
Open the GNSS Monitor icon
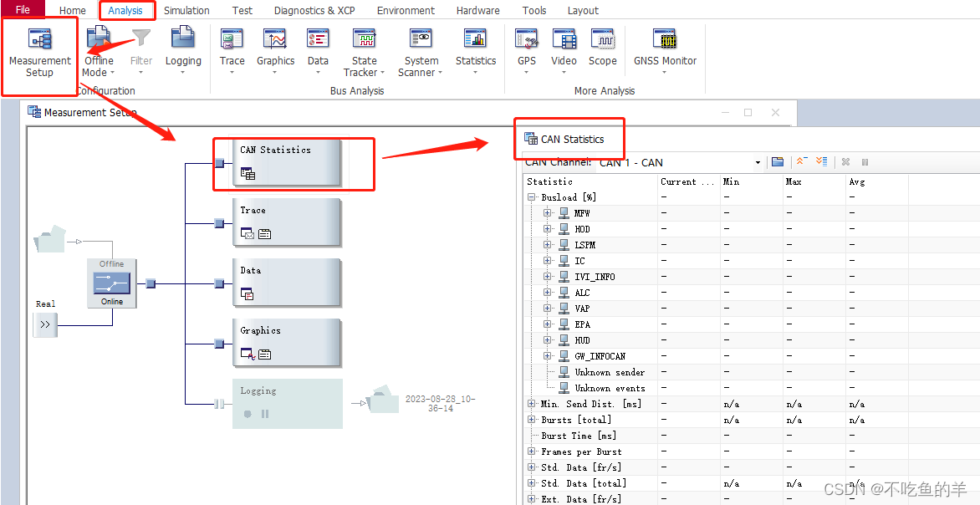665,38
